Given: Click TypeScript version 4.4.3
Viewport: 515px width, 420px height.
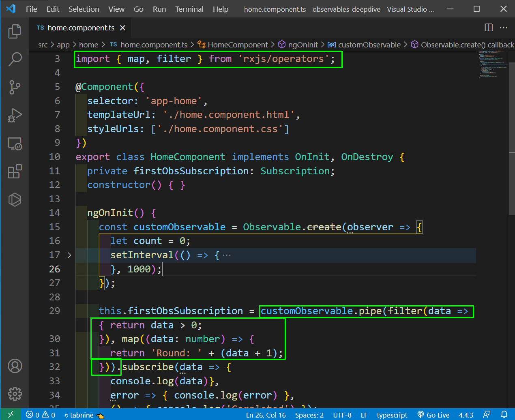Looking at the screenshot, I should [466, 415].
